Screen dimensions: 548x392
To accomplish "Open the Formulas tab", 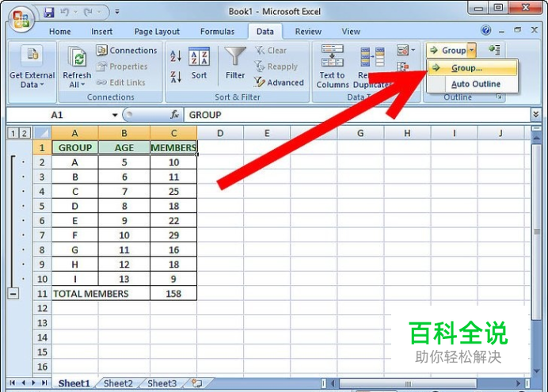I will (218, 32).
